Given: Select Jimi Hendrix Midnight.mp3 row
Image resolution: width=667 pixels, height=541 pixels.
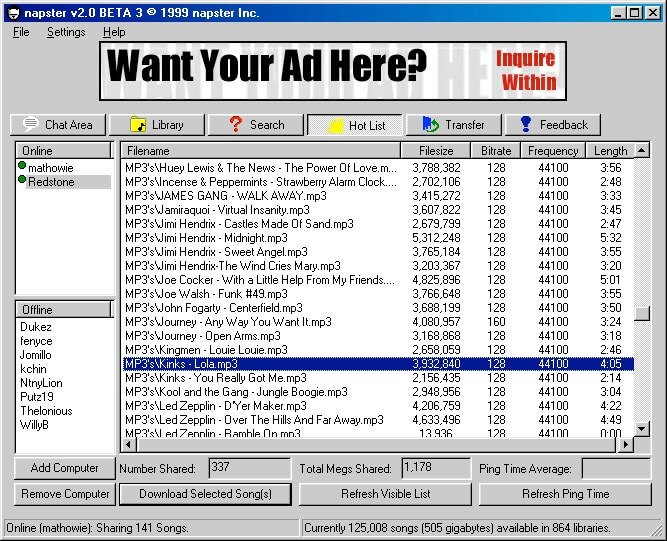Looking at the screenshot, I should [x=378, y=238].
